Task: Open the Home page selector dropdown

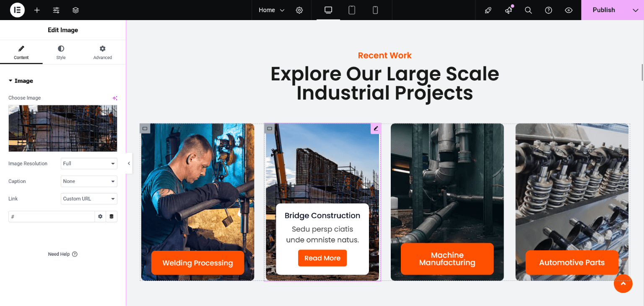Action: coord(272,10)
